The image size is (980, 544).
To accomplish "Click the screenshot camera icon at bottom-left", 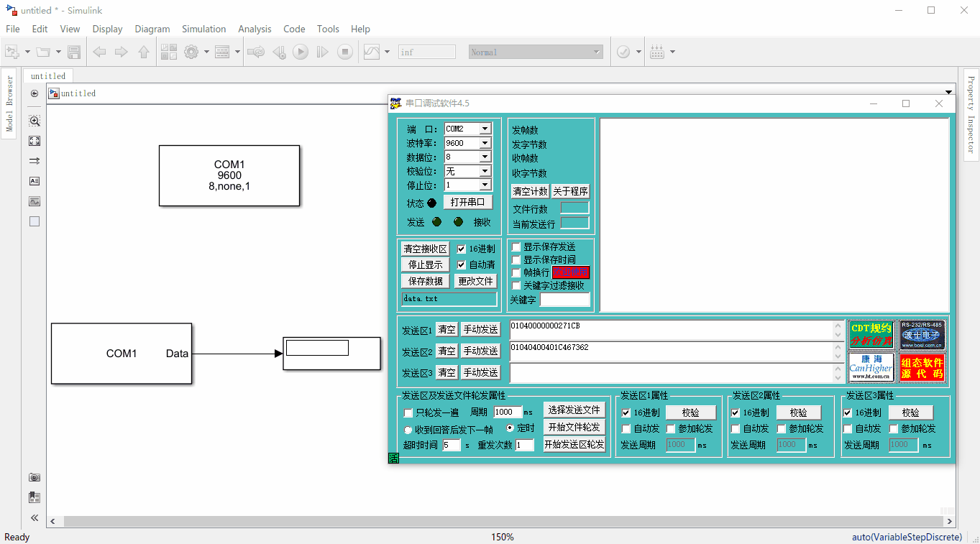I will pyautogui.click(x=35, y=477).
